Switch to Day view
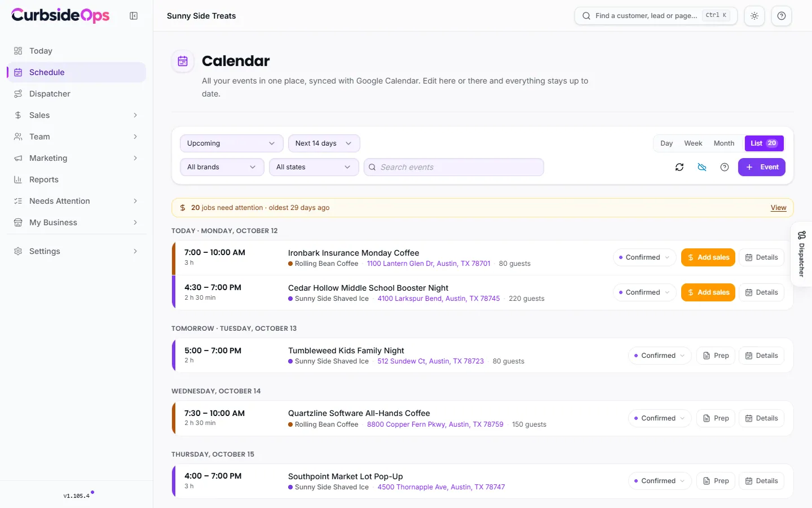812x508 pixels. [x=667, y=143]
